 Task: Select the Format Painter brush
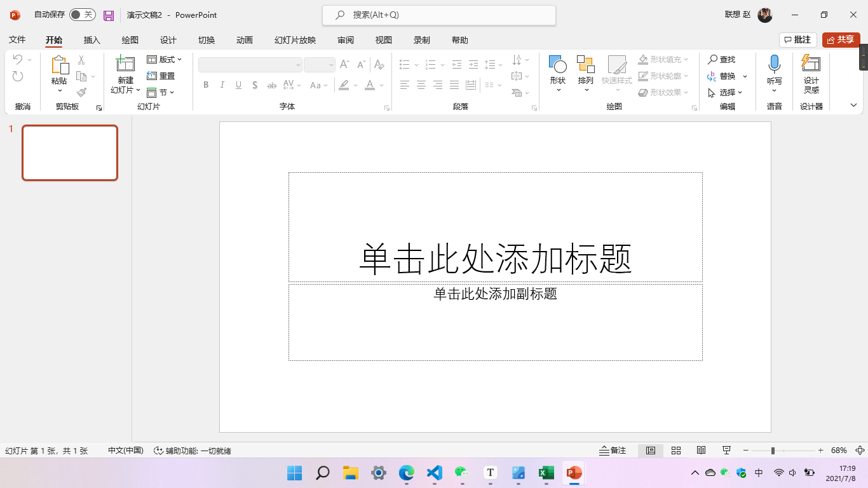(81, 93)
